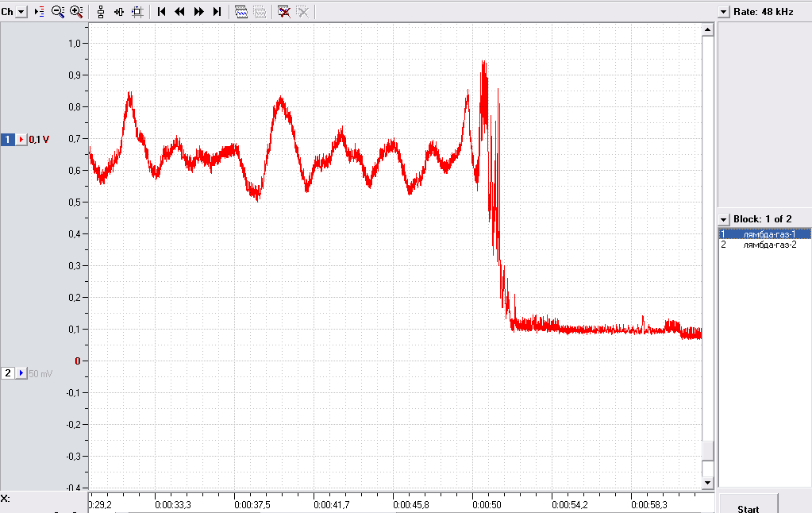Select block лямбда-газ-2 in the list
Screen dimensions: 812x513
pos(764,245)
